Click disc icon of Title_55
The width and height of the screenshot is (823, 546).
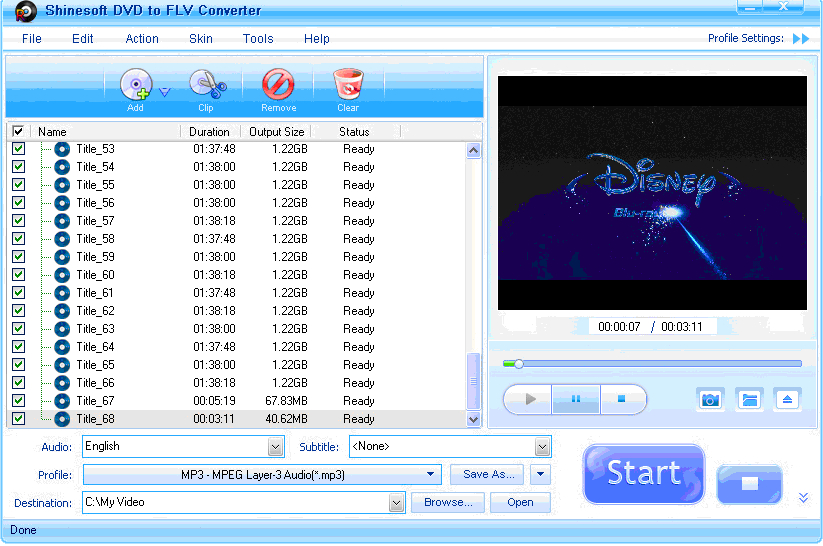pyautogui.click(x=62, y=185)
